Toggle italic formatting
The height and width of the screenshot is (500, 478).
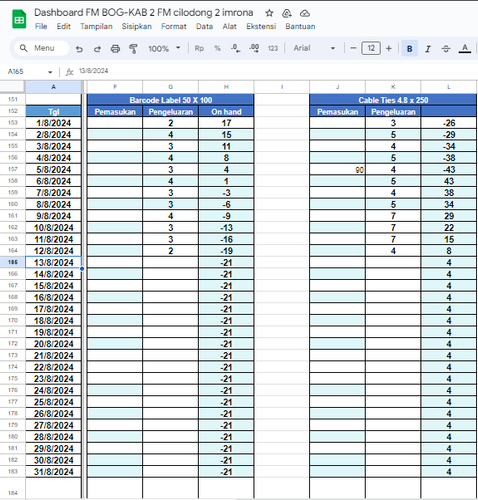tap(428, 49)
